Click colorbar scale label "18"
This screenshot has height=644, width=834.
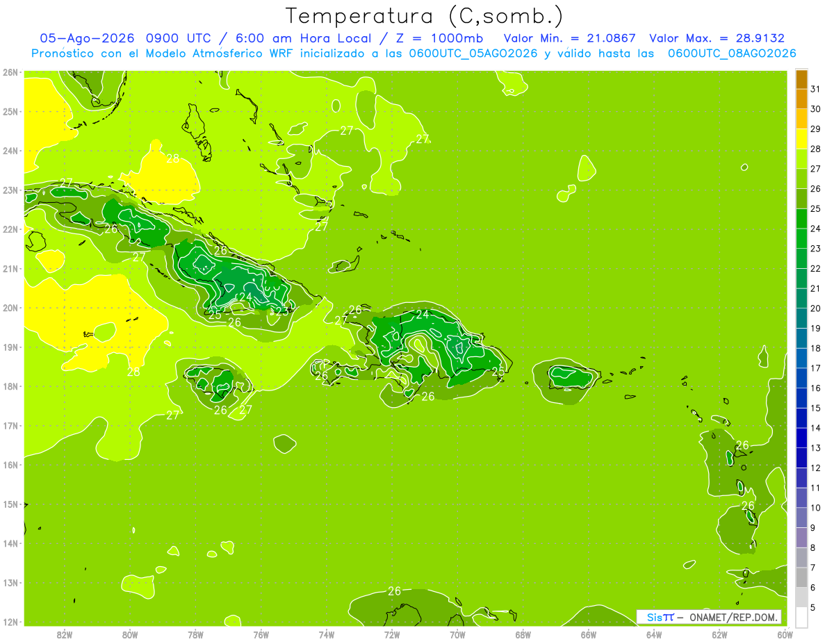(815, 348)
